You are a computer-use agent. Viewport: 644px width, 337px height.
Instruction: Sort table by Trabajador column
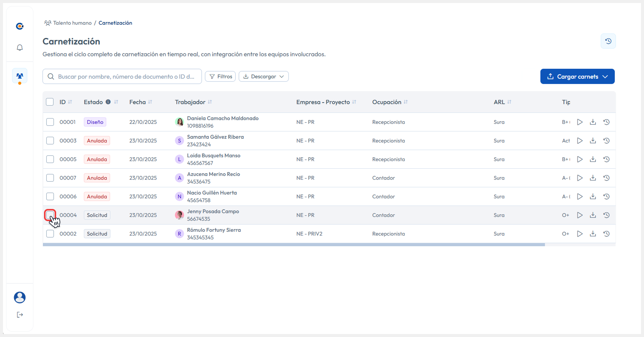210,102
